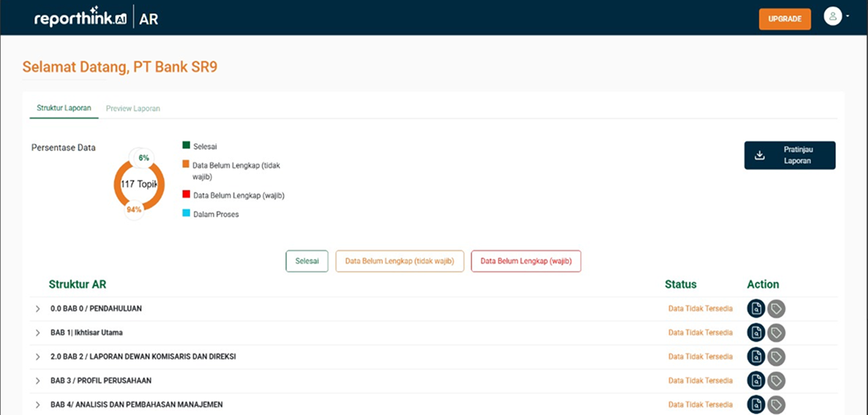Image resolution: width=868 pixels, height=415 pixels.
Task: Toggle red Data Belum Lengkap (wajib) filter button
Action: [x=525, y=261]
